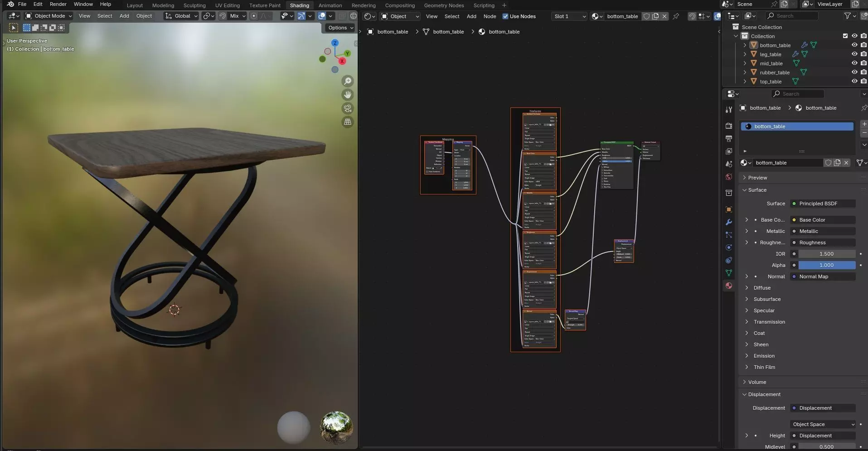Hide leg_table with its eye icon

pyautogui.click(x=854, y=54)
